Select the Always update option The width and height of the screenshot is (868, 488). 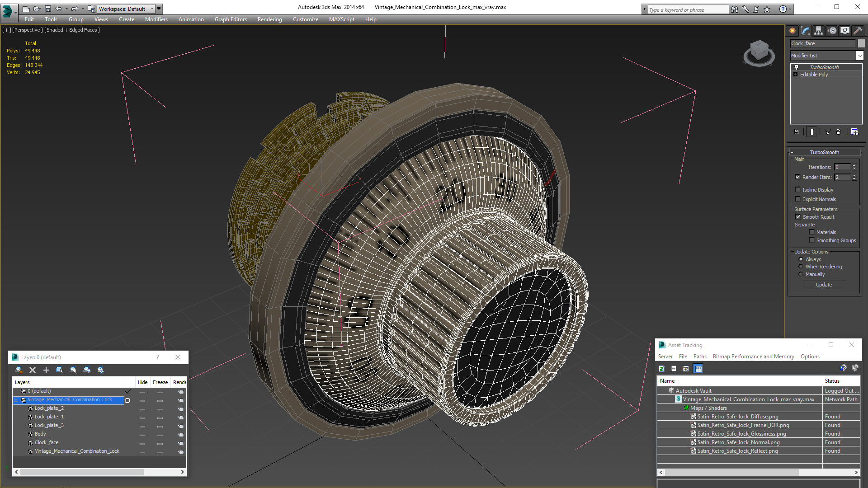[801, 259]
